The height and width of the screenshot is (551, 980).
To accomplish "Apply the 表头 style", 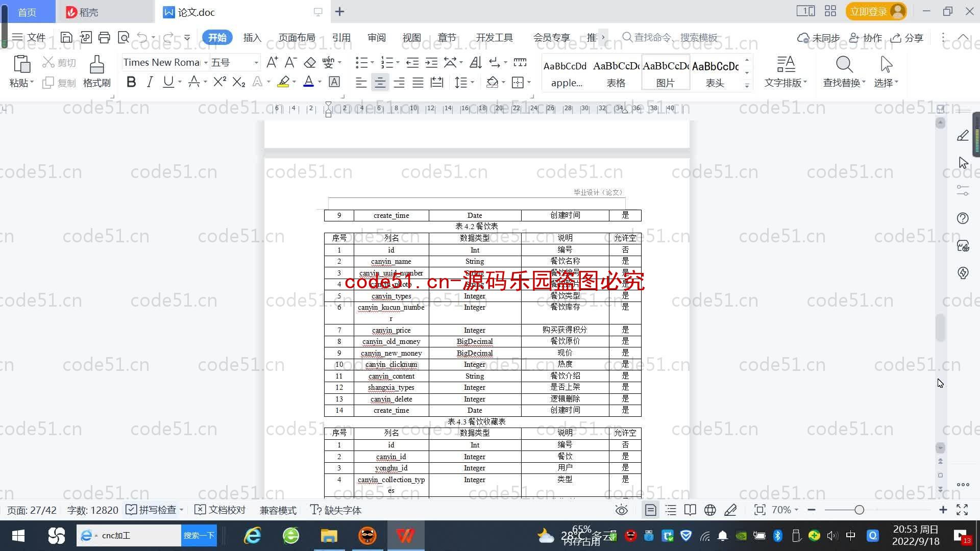I will pos(715,72).
